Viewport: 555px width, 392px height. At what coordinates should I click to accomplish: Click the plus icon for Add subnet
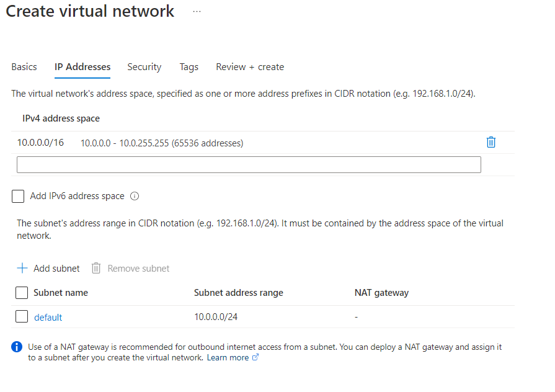click(22, 268)
